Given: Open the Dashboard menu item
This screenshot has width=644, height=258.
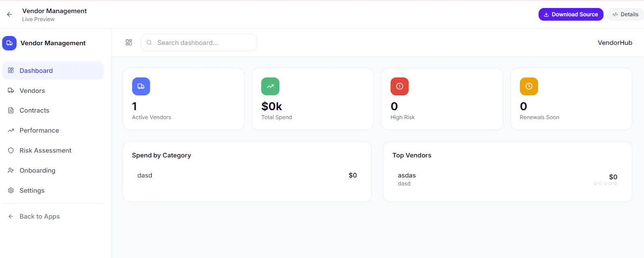Looking at the screenshot, I should [53, 70].
